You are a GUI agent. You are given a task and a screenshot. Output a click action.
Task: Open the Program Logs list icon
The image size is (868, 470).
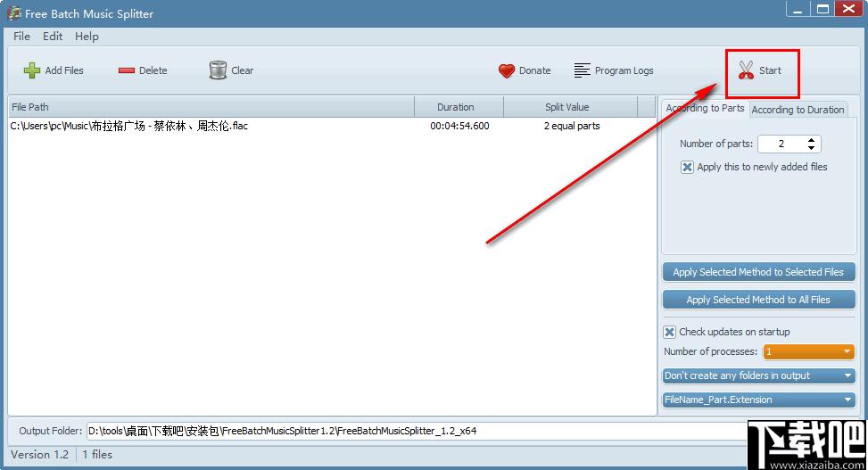tap(583, 70)
